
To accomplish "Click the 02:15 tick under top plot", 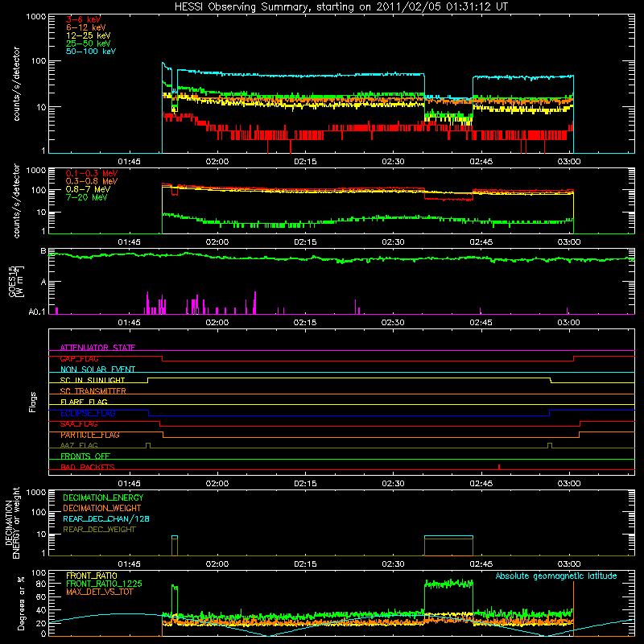I will click(x=305, y=162).
